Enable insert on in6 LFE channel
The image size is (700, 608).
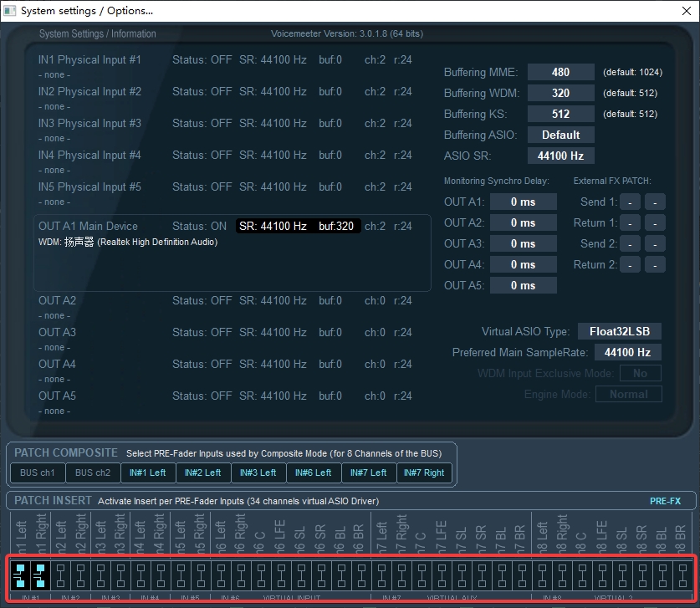(x=279, y=575)
